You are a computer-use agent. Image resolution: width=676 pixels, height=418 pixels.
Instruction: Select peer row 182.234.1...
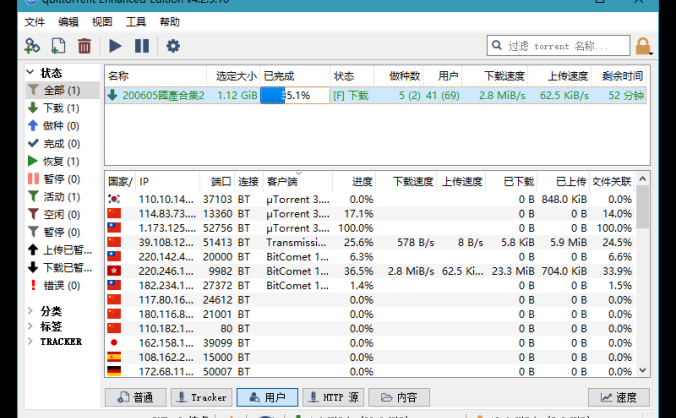[370, 285]
